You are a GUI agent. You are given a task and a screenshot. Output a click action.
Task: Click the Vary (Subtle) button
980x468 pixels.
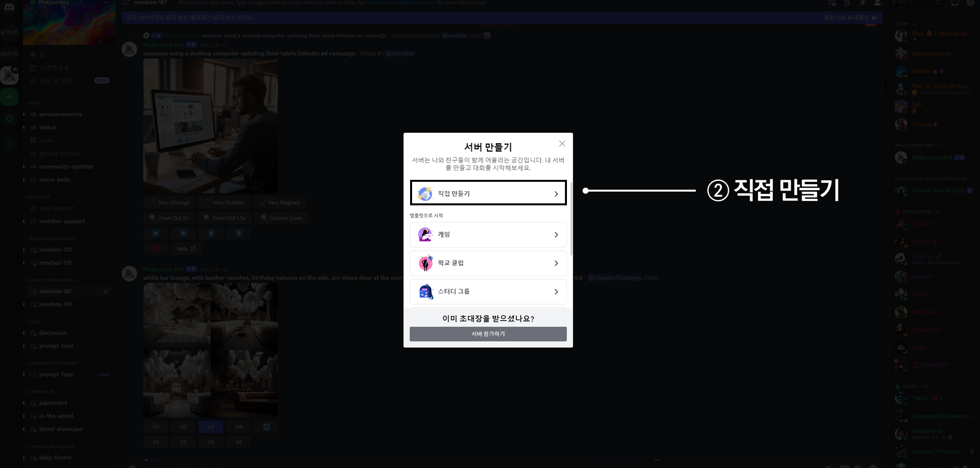[x=224, y=202]
